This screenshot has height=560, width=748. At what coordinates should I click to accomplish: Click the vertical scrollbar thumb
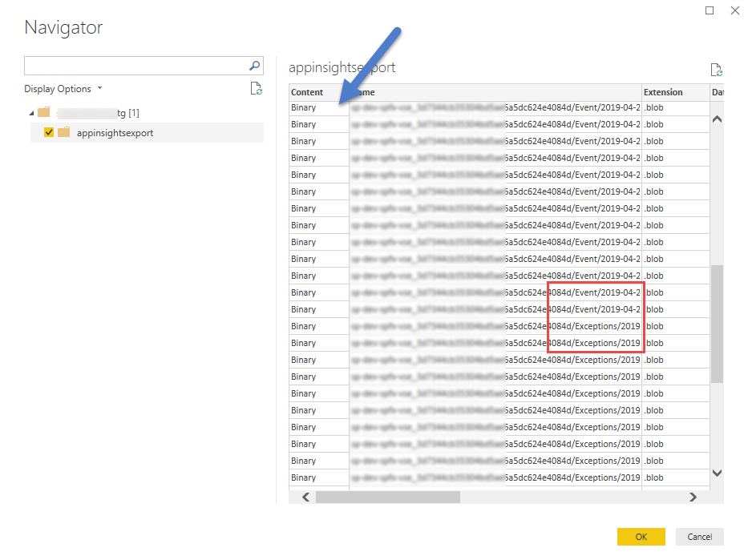(x=717, y=324)
